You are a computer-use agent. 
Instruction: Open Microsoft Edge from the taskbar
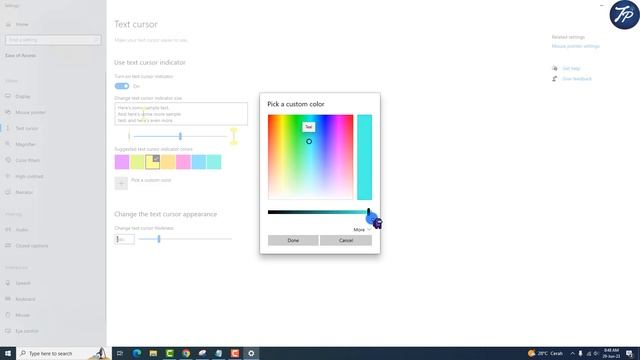[x=137, y=353]
